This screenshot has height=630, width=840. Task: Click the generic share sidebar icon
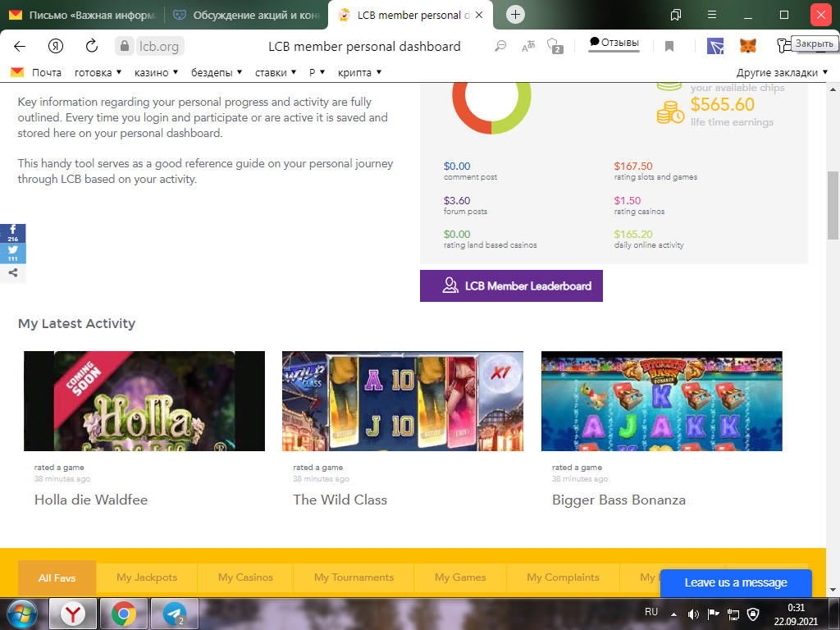[13, 272]
